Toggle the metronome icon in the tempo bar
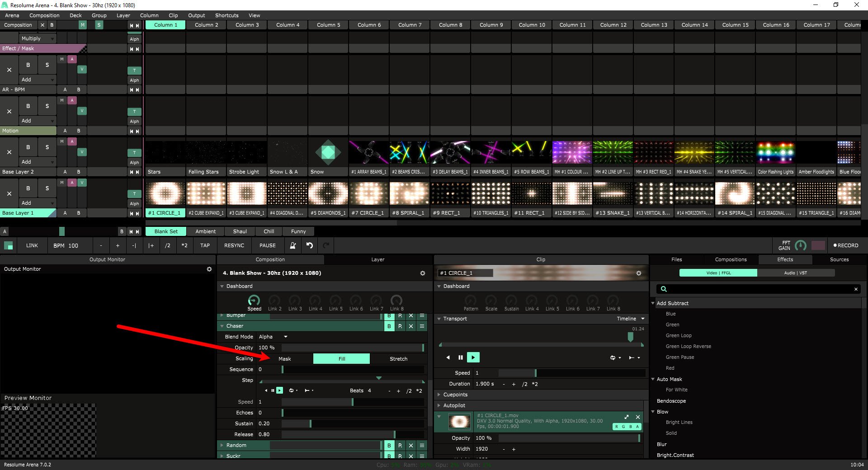This screenshot has width=868, height=470. click(x=293, y=245)
